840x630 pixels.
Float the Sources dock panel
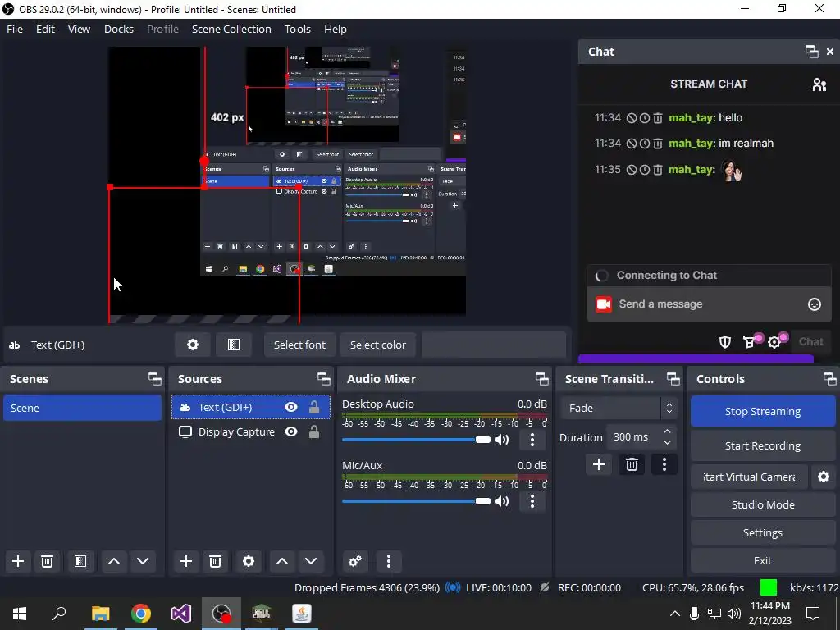[323, 379]
